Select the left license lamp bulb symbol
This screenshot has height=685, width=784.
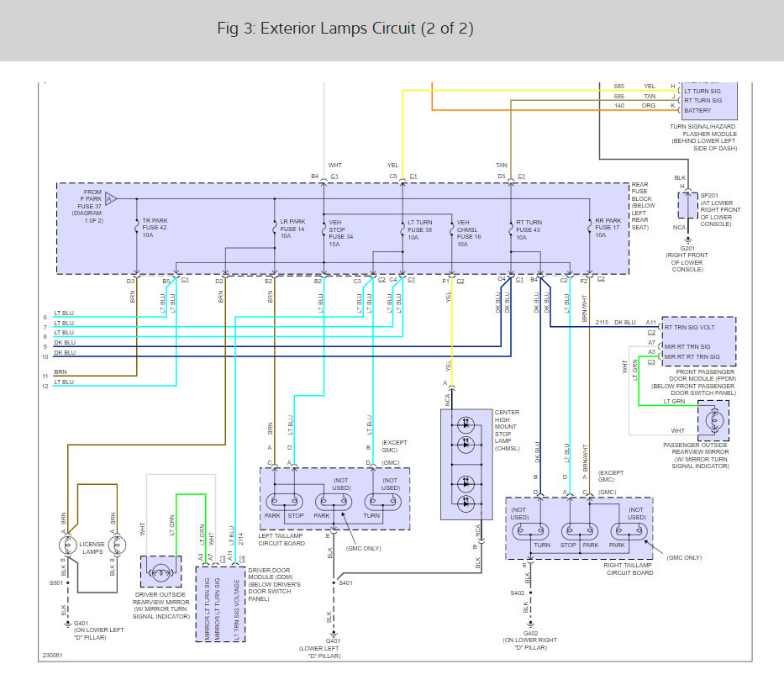coord(67,545)
